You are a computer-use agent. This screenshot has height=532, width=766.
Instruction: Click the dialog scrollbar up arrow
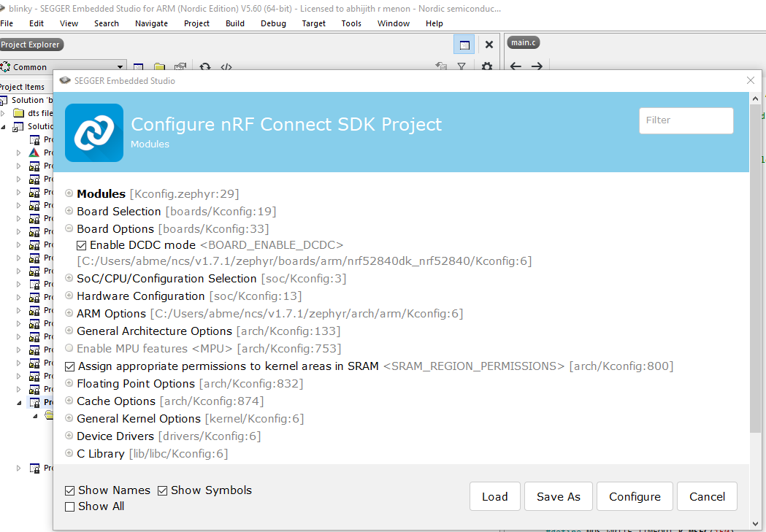755,98
